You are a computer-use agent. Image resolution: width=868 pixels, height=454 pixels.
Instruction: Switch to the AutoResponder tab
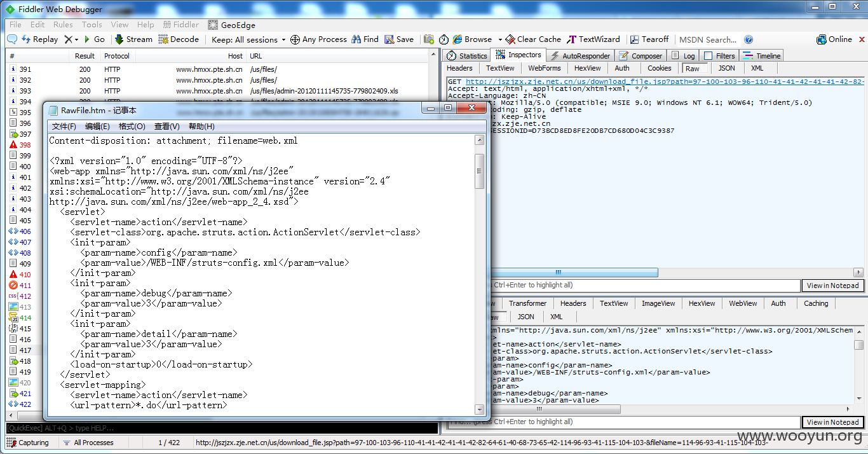point(580,56)
